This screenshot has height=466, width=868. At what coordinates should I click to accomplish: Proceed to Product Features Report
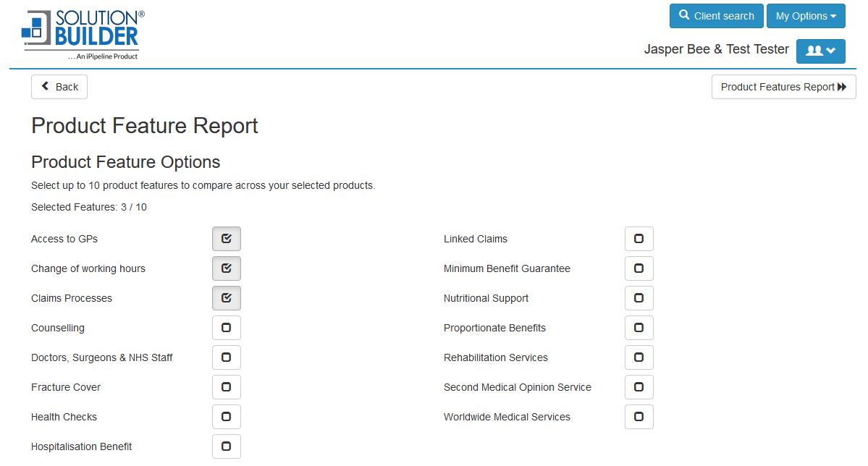[783, 87]
